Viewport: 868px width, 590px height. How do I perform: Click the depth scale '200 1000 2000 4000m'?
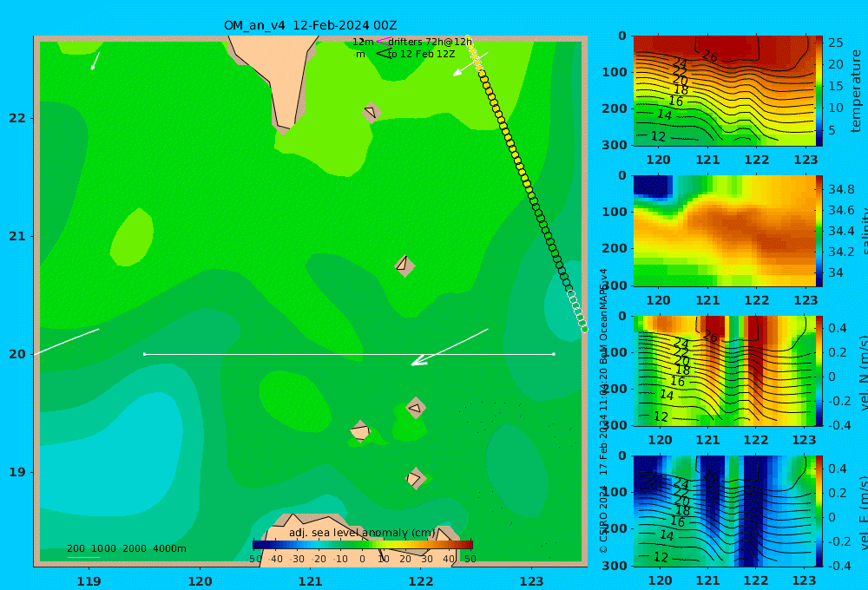point(126,548)
